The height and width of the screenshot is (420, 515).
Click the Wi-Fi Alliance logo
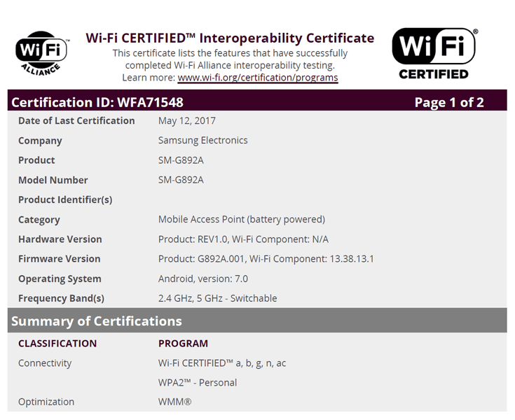42,53
